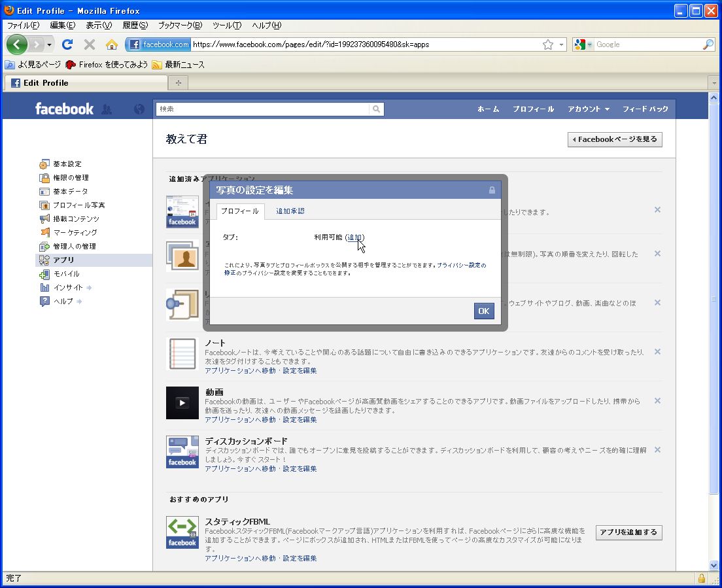This screenshot has width=722, height=588.
Task: Open the 履歴 menu
Action: pyautogui.click(x=135, y=26)
